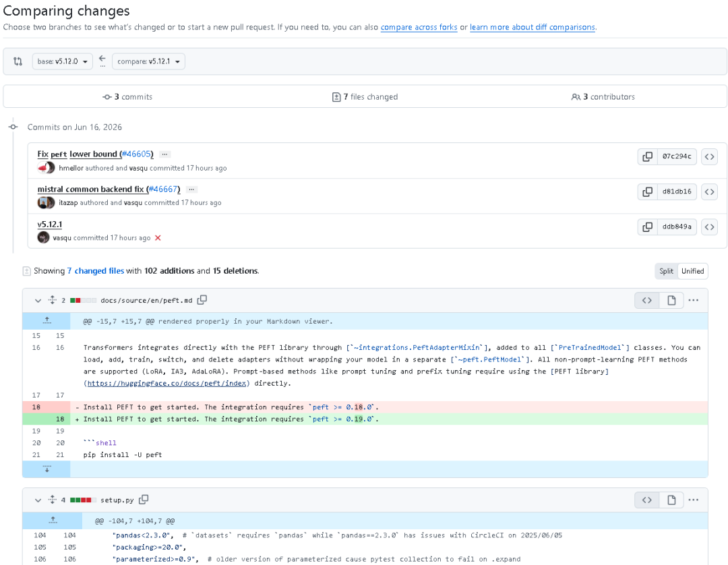The height and width of the screenshot is (565, 728).
Task: Open the compare across forks link
Action: point(419,27)
